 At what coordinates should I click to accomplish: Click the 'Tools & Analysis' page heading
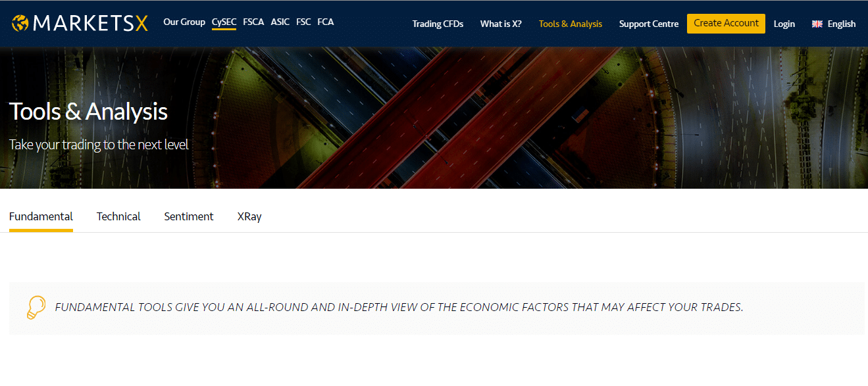pos(88,112)
